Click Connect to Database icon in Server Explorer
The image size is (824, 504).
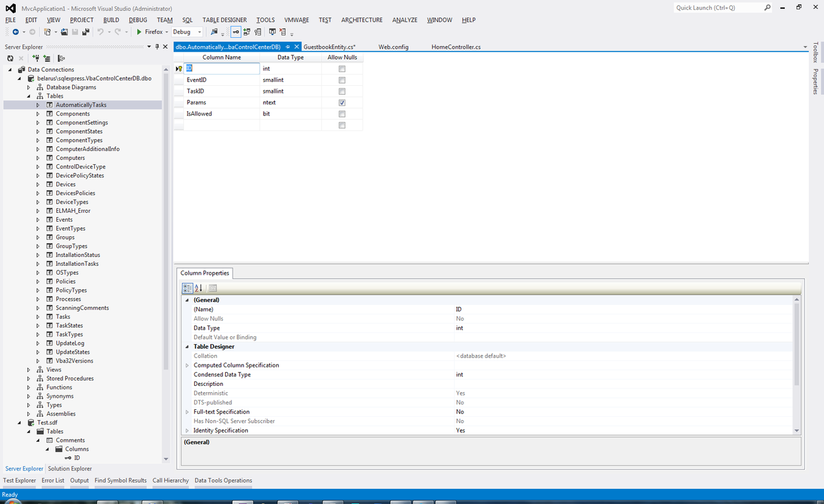pyautogui.click(x=36, y=58)
